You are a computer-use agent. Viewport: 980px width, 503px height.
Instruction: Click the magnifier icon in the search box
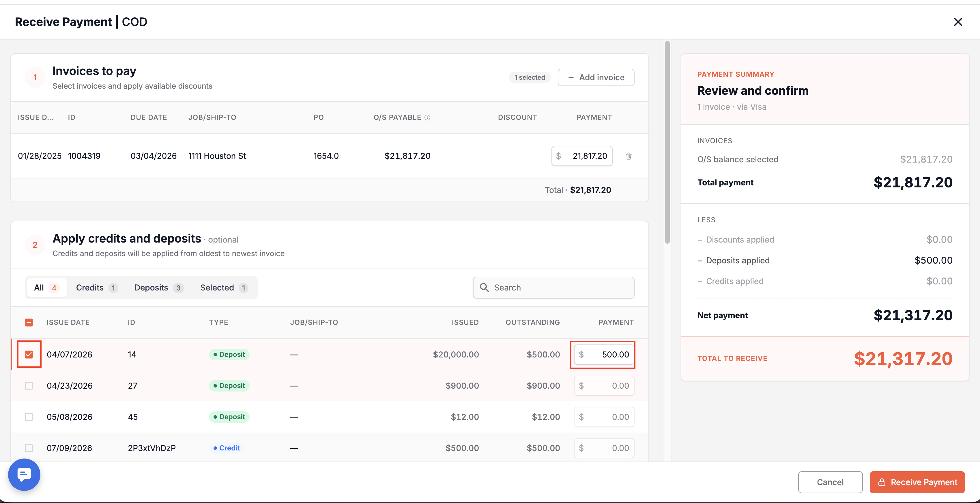click(484, 288)
